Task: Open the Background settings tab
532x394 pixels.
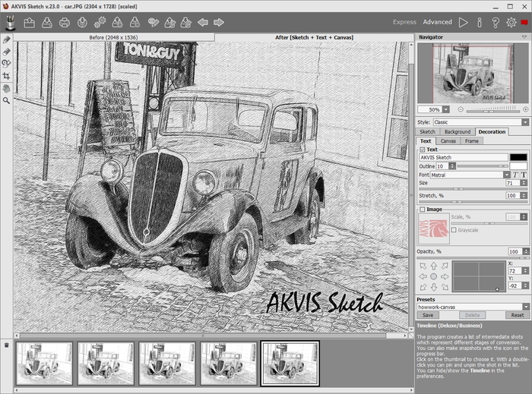Action: point(458,132)
